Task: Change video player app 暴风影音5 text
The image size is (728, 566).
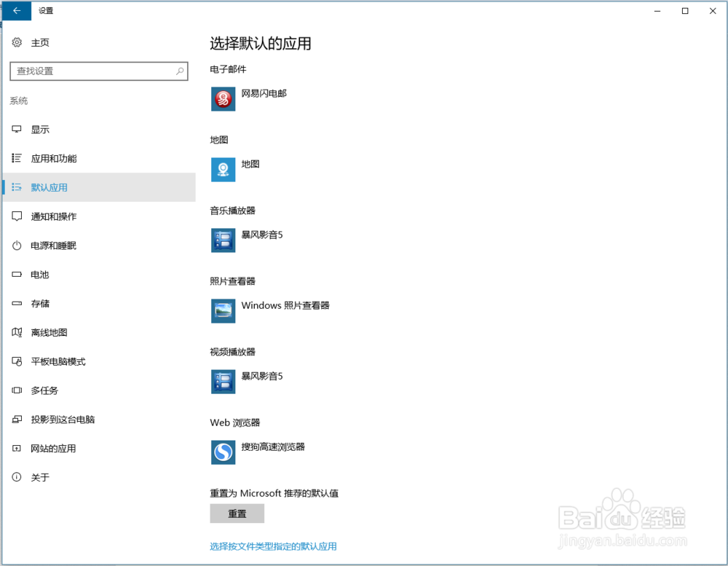Action: coord(262,376)
